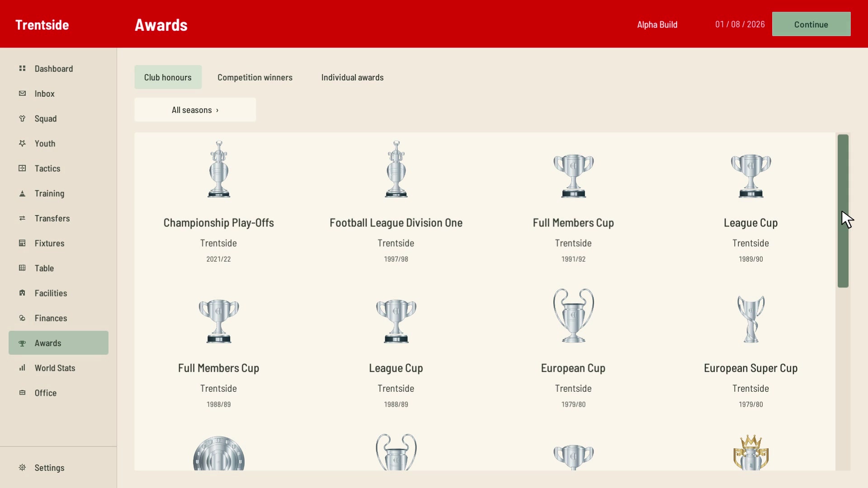Click the European Super Cup title text
This screenshot has height=488, width=868.
(751, 368)
